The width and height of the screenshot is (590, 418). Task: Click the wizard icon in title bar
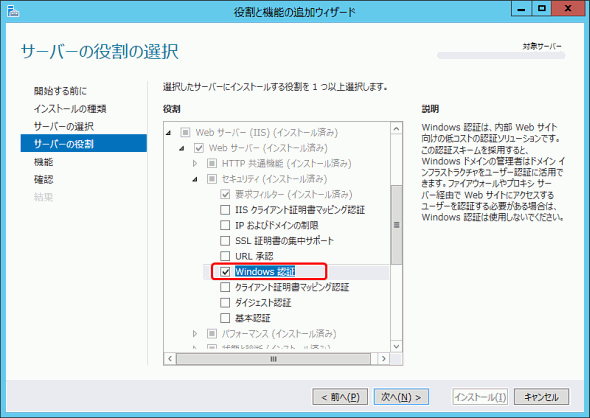[x=12, y=12]
